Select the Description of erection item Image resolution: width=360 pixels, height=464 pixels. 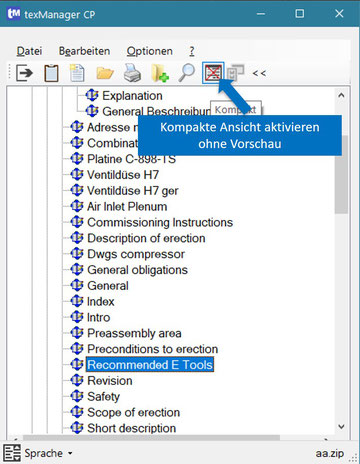pyautogui.click(x=146, y=238)
